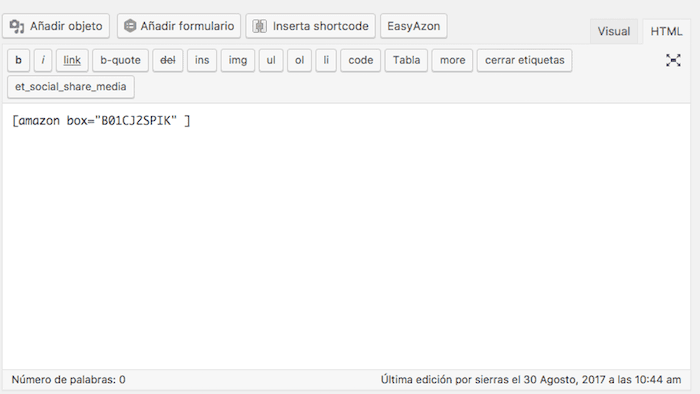
Task: Switch to the Visual editor tab
Action: 614,31
